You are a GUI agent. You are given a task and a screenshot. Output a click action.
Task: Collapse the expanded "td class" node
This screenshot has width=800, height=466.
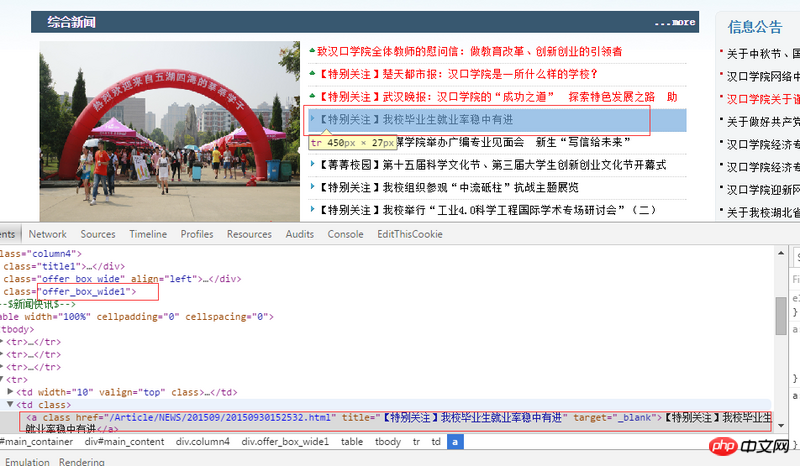pos(11,404)
